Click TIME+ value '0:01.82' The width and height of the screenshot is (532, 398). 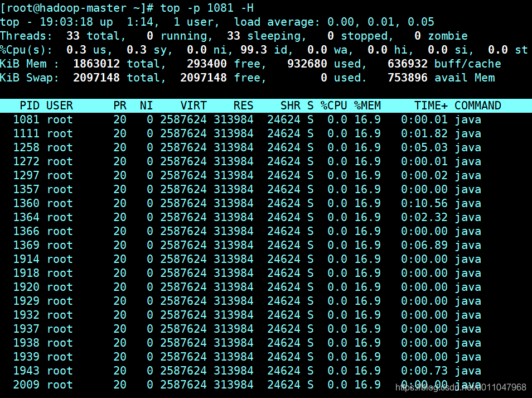coord(424,133)
